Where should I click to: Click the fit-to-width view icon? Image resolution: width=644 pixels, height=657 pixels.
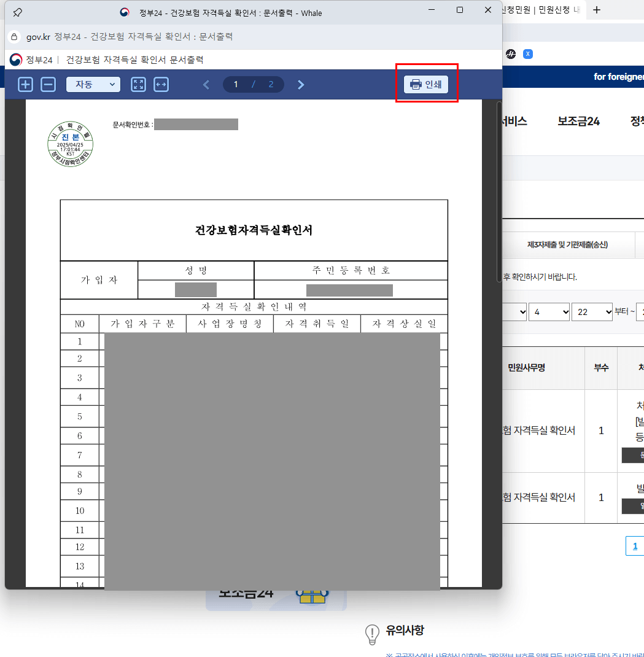[x=161, y=84]
